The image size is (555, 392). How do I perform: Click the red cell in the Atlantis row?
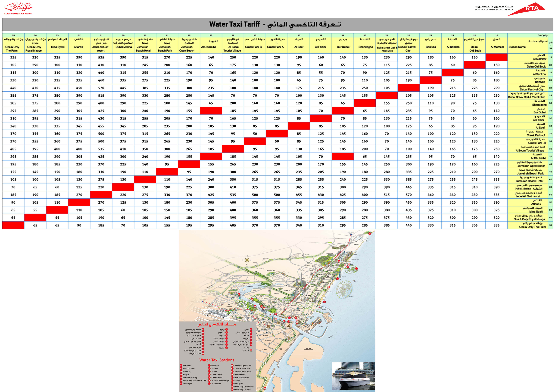coord(79,202)
